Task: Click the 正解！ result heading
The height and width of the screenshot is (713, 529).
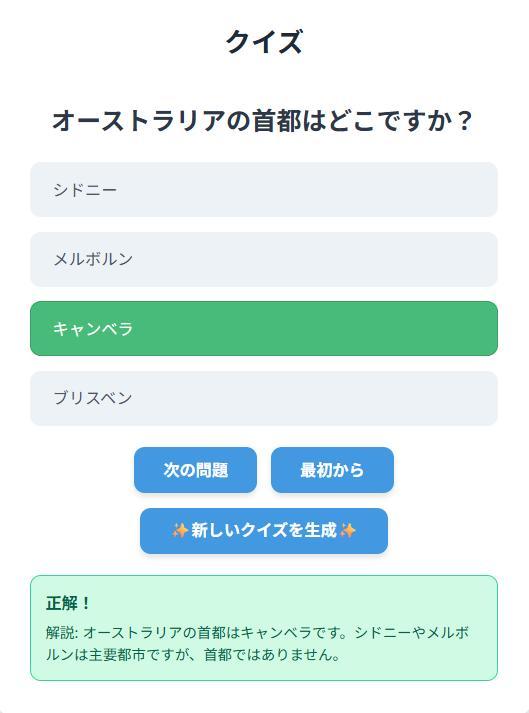Action: click(x=68, y=603)
